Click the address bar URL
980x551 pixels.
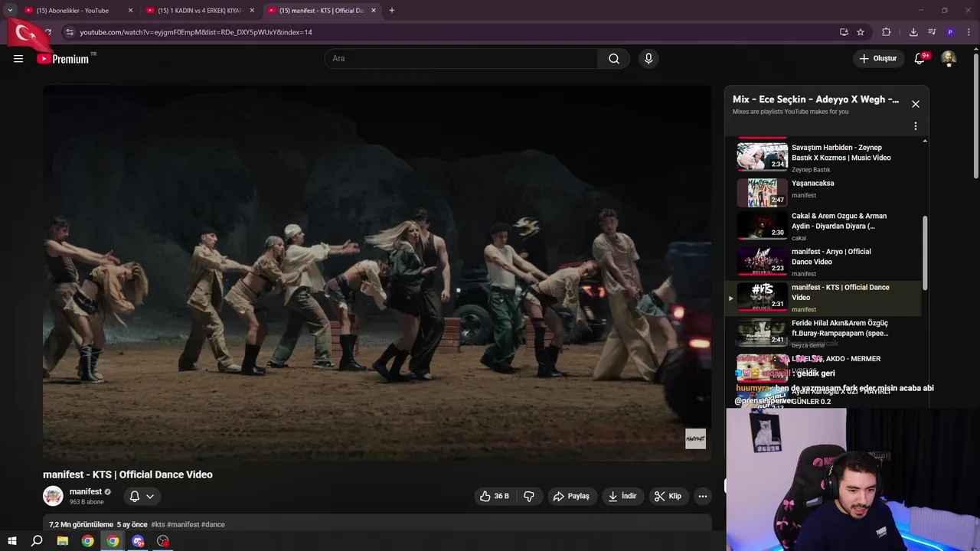[x=196, y=32]
